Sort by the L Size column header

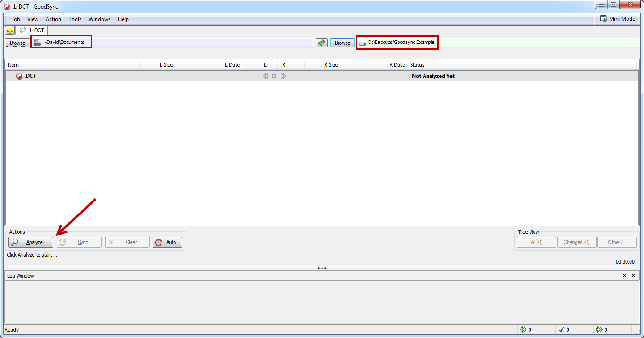tap(157, 65)
